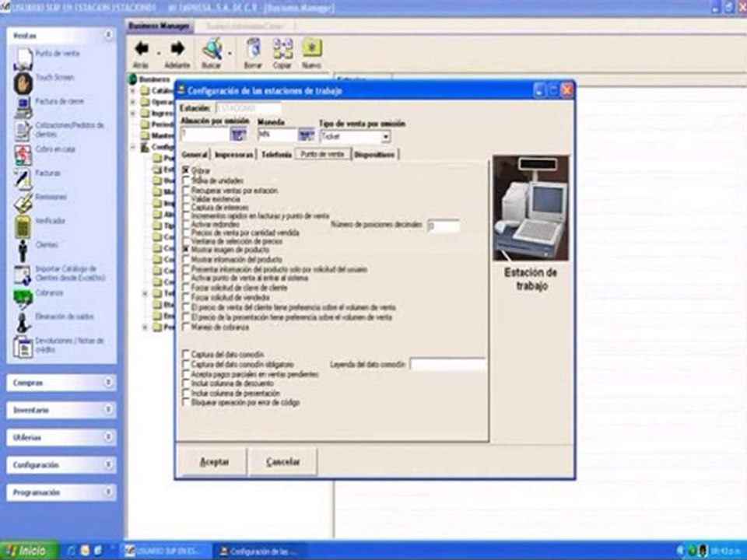The height and width of the screenshot is (560, 747).
Task: Switch to the Impresoras tab
Action: pyautogui.click(x=234, y=155)
